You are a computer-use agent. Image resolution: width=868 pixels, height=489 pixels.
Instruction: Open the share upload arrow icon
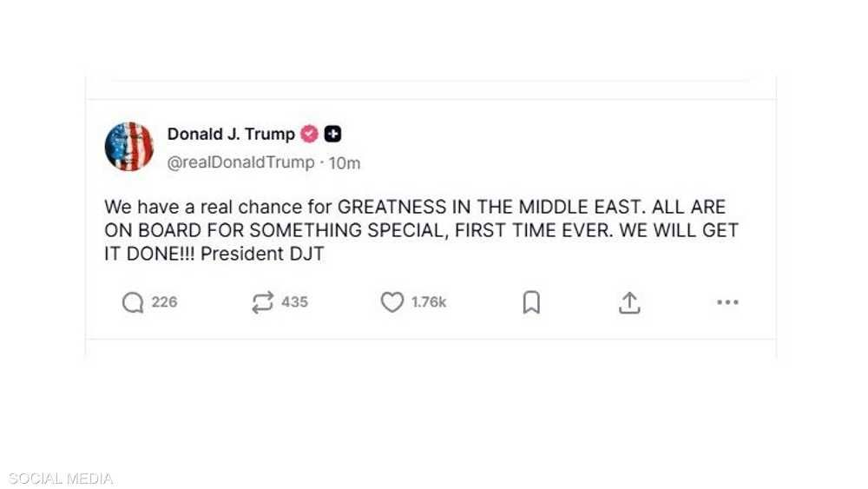pos(629,302)
